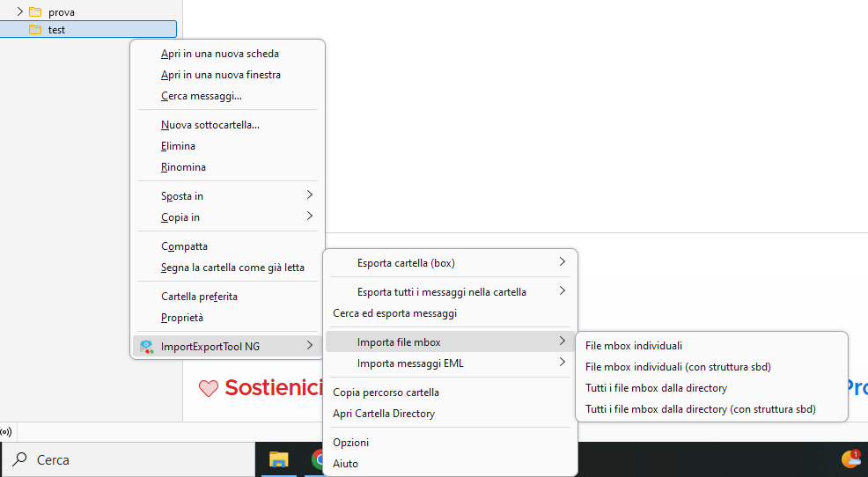868x477 pixels.
Task: Select Esporta tutti i messaggi nella cartella
Action: click(450, 292)
